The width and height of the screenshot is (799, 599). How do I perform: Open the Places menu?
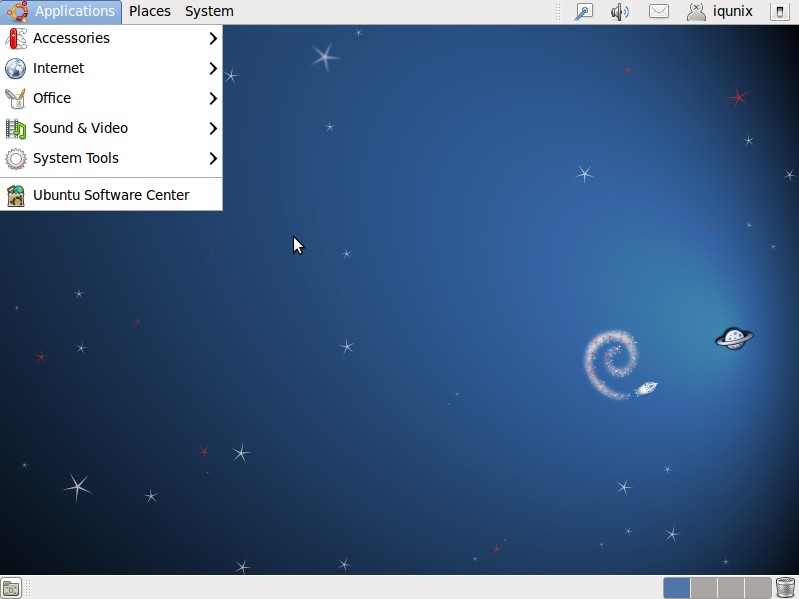pos(150,11)
